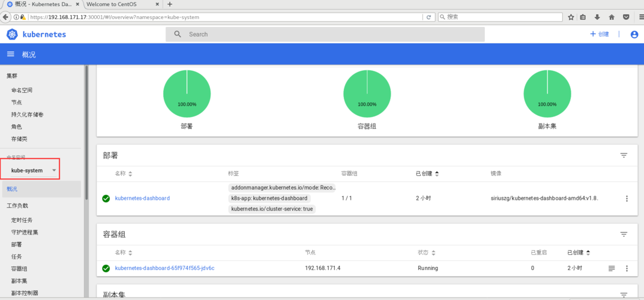The width and height of the screenshot is (644, 300).
Task: Click the 部署 100% pie chart
Action: 187,93
